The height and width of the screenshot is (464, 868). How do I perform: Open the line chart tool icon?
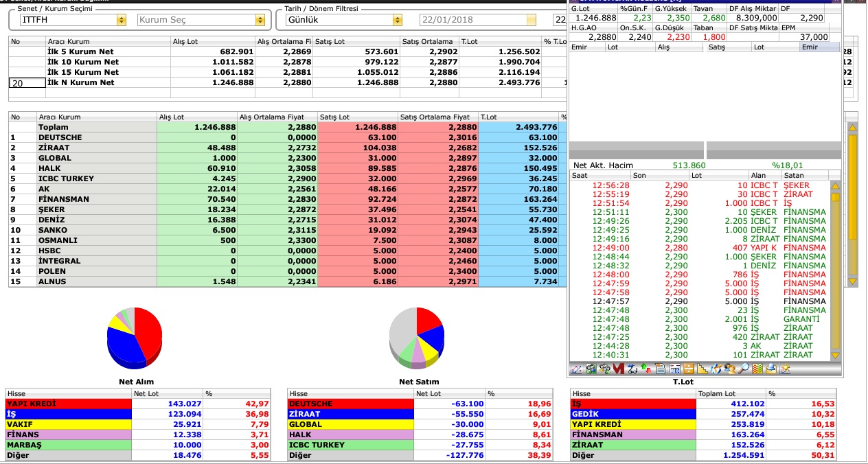pos(576,369)
